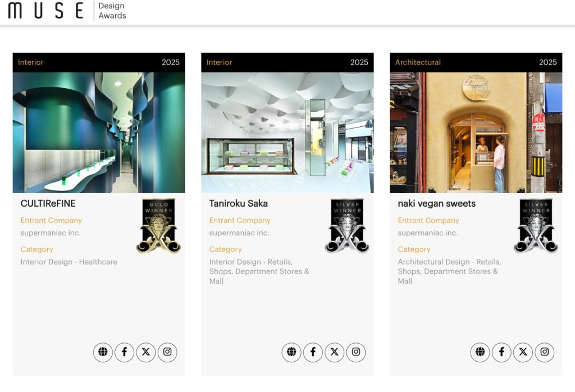Click Entrant Company label on CULTIReFINE card
This screenshot has width=575, height=392.
pyautogui.click(x=51, y=220)
